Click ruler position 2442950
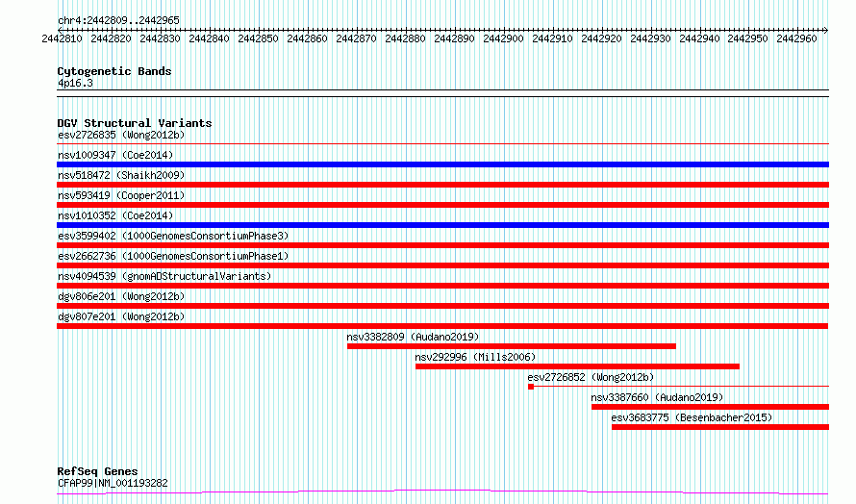The height and width of the screenshot is (504, 856). (748, 38)
